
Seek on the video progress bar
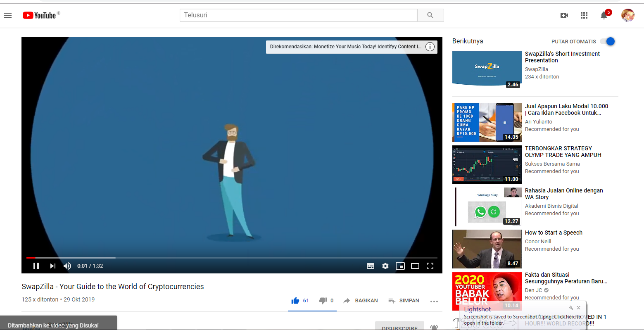(x=232, y=258)
